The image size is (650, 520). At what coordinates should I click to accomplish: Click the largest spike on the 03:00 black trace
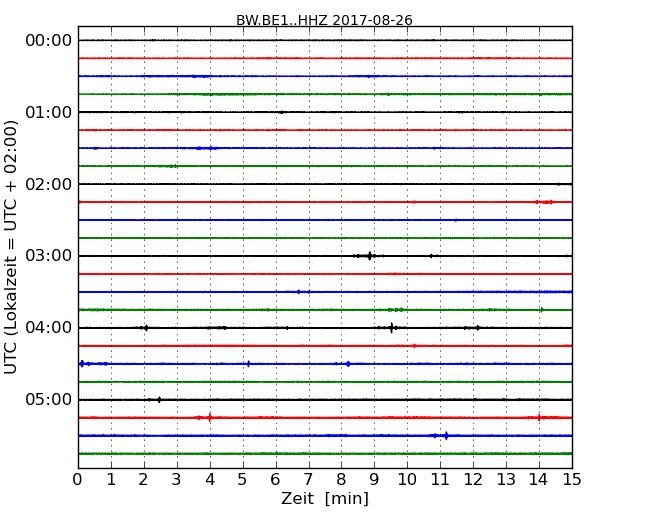369,256
